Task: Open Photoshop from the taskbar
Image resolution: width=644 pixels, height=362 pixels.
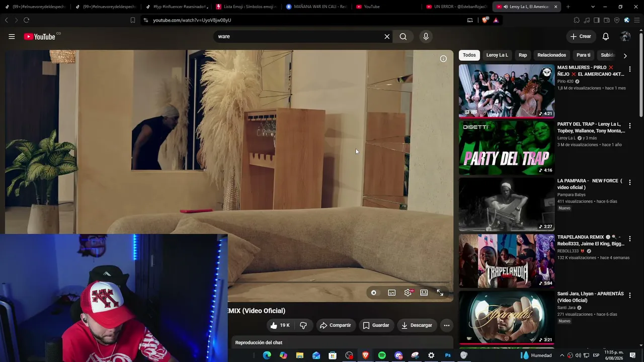Action: pos(448,355)
